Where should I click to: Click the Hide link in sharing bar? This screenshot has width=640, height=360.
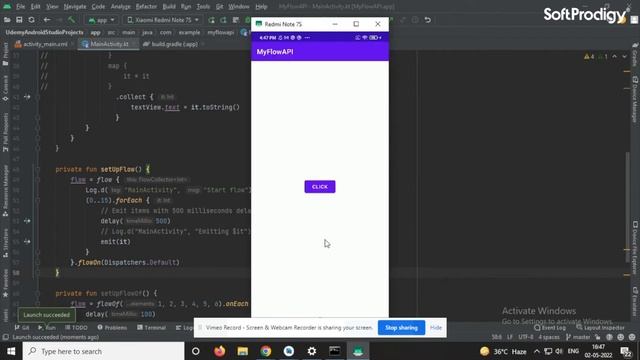[436, 328]
